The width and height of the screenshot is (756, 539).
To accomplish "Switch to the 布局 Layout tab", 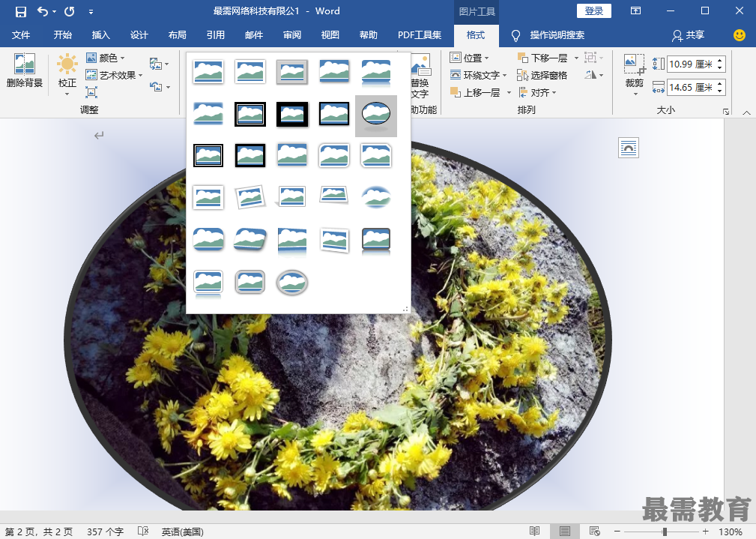I will point(178,34).
